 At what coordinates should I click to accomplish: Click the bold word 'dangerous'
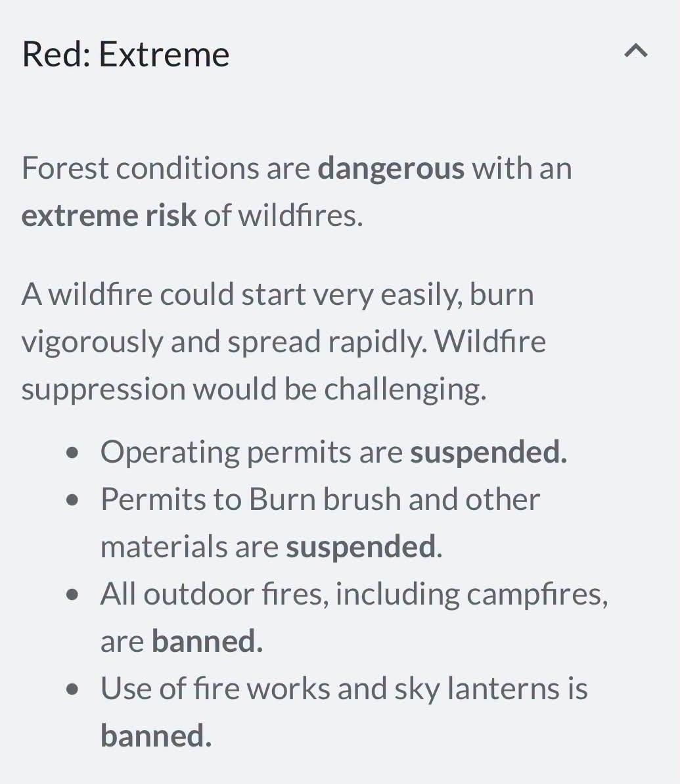click(391, 169)
